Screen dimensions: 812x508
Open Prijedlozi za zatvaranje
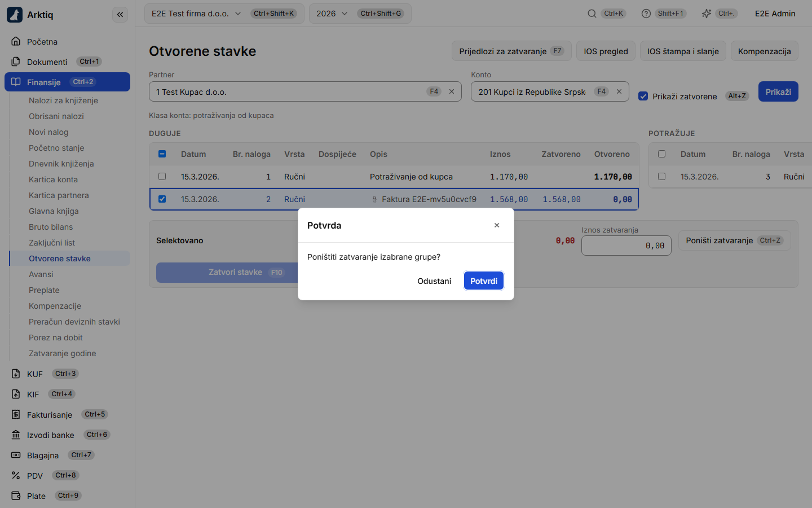point(511,51)
